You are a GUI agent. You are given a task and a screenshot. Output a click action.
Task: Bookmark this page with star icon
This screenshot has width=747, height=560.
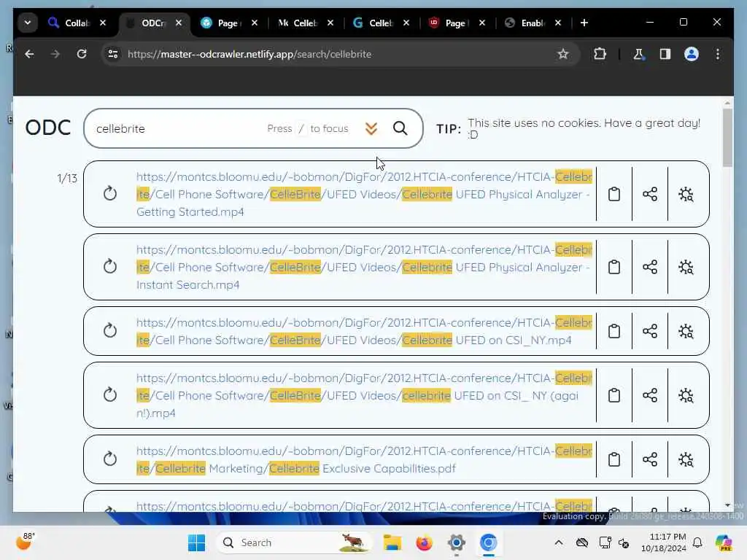point(563,54)
